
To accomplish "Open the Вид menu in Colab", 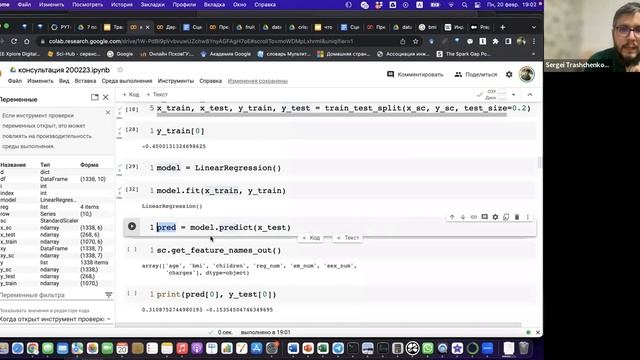I will click(64, 81).
